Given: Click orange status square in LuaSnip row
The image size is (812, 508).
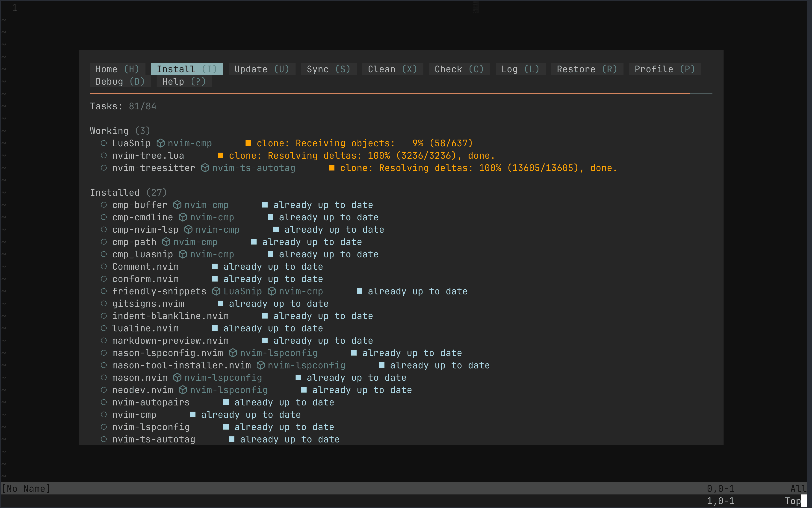Looking at the screenshot, I should coord(248,143).
